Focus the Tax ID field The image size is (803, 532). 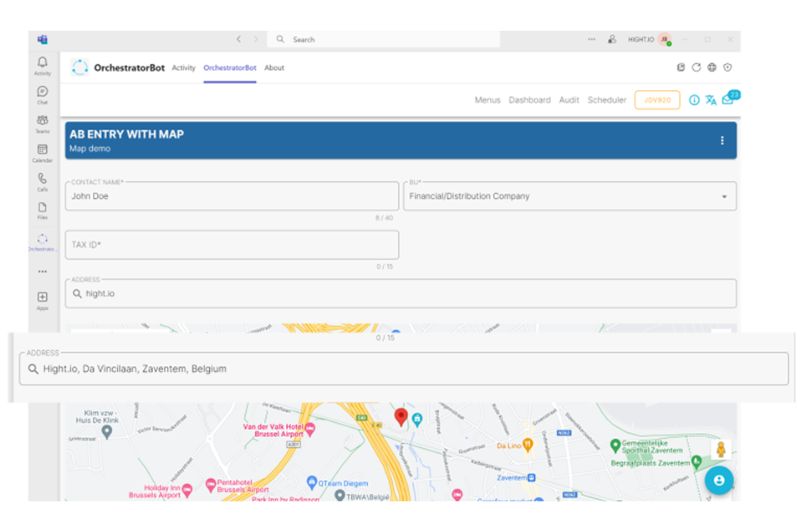(x=232, y=245)
